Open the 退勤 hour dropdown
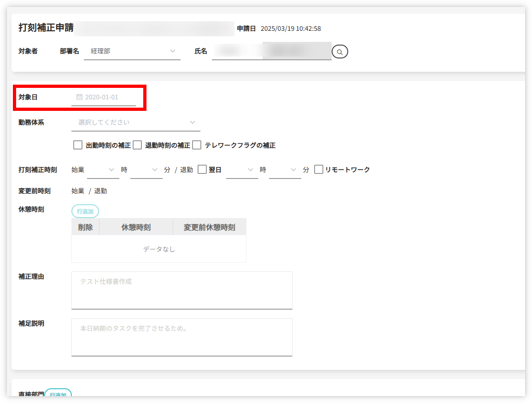532x403 pixels. (x=242, y=170)
